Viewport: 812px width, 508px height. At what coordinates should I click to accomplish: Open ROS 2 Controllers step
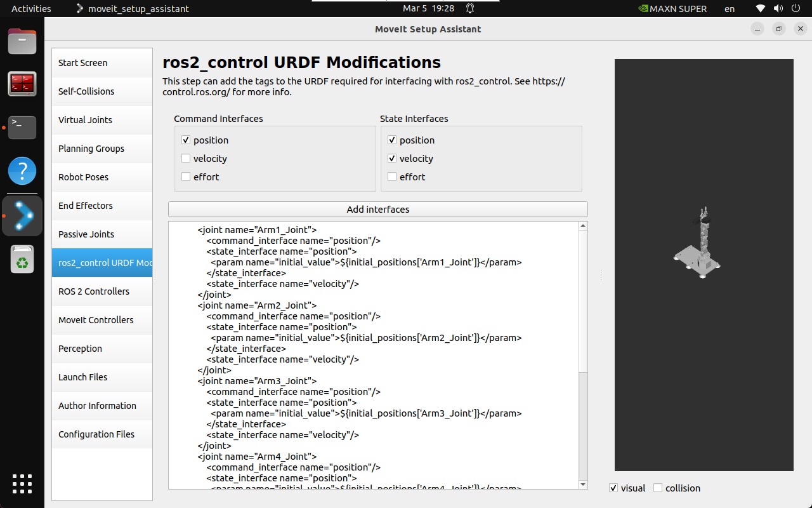click(x=102, y=291)
